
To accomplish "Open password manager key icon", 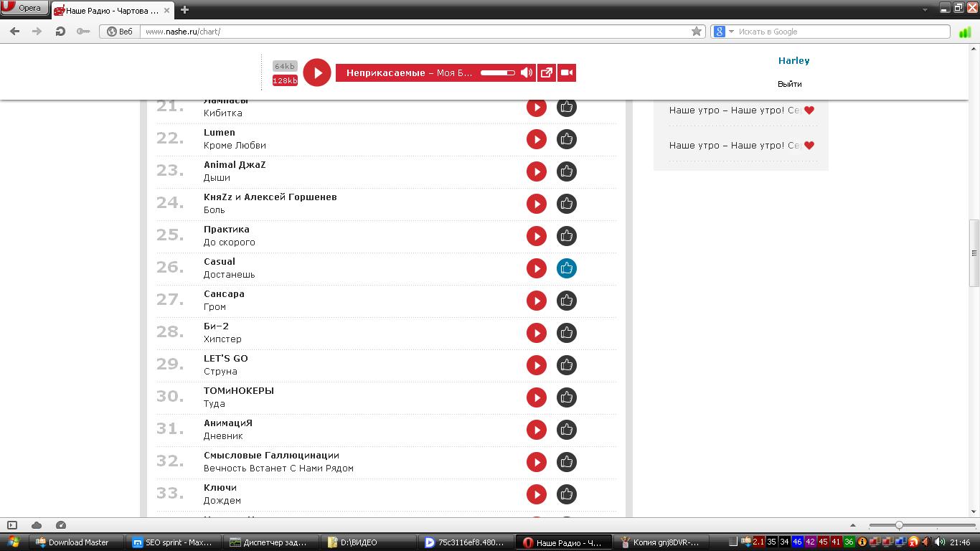I will click(x=83, y=32).
